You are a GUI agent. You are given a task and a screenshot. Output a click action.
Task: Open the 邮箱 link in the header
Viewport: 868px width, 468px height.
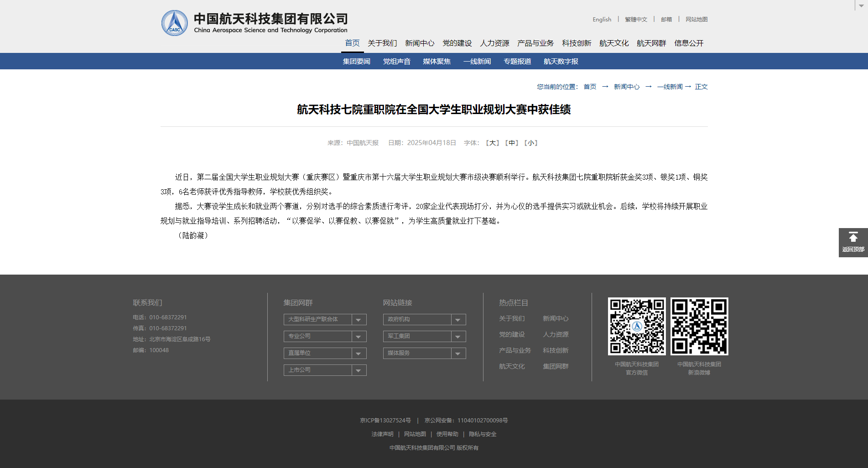point(666,19)
